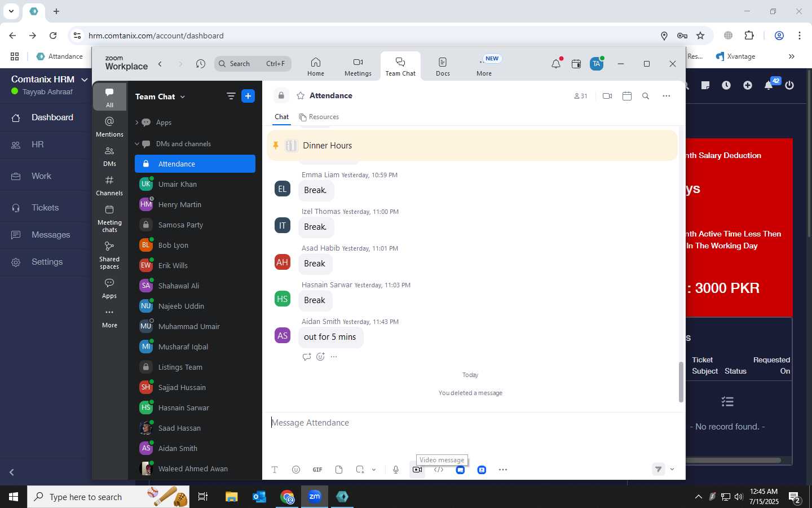
Task: Open the Umair Khan chat
Action: [195, 184]
